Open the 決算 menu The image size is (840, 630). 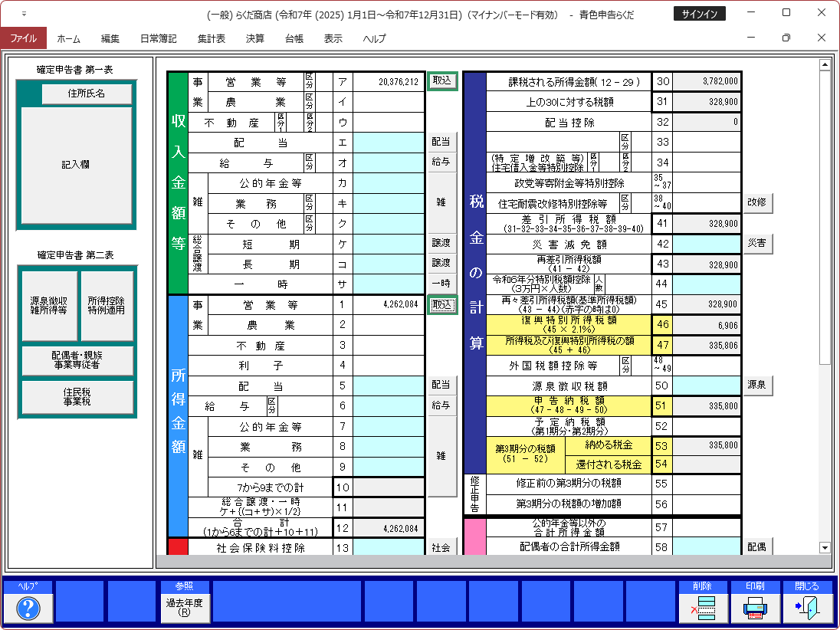click(255, 38)
